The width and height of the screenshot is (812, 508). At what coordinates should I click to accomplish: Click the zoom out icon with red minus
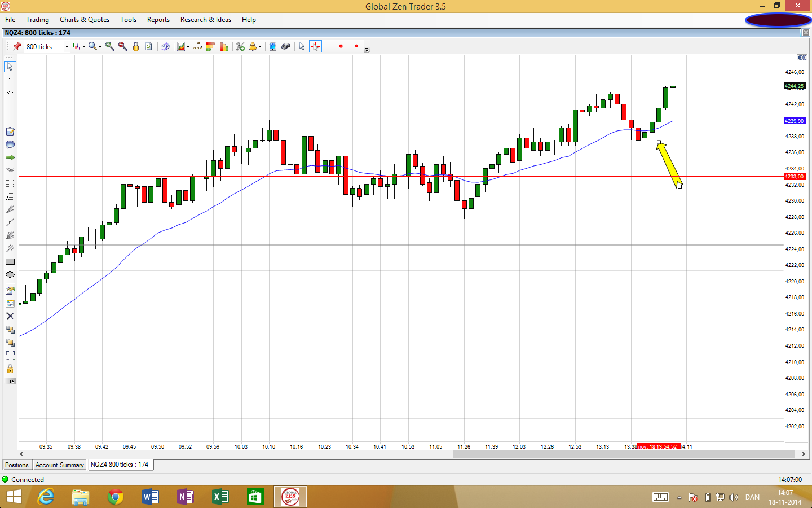123,46
